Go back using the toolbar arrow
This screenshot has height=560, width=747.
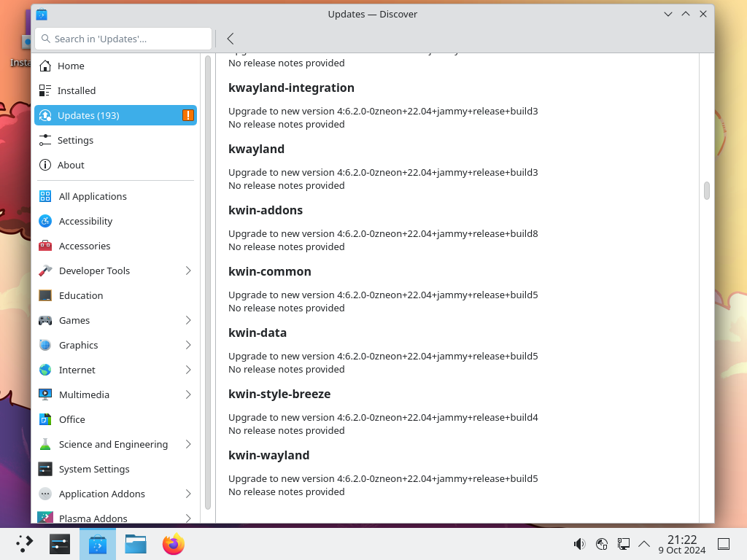click(x=231, y=39)
